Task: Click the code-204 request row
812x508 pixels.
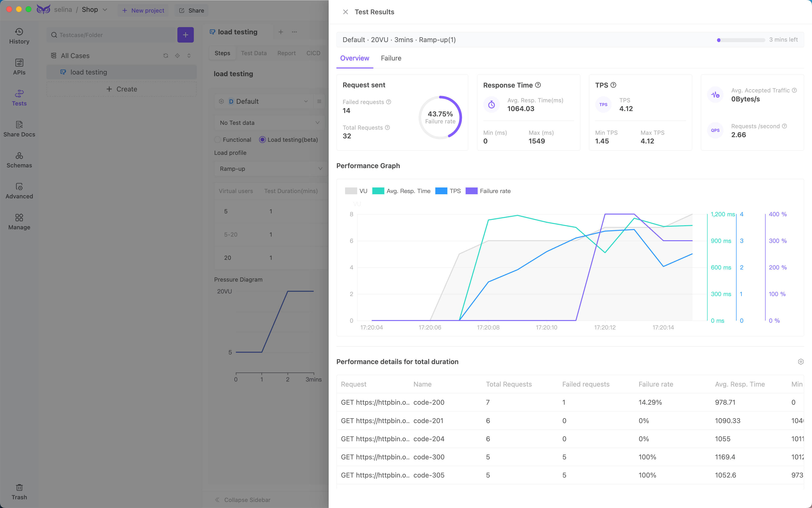Action: coord(570,439)
